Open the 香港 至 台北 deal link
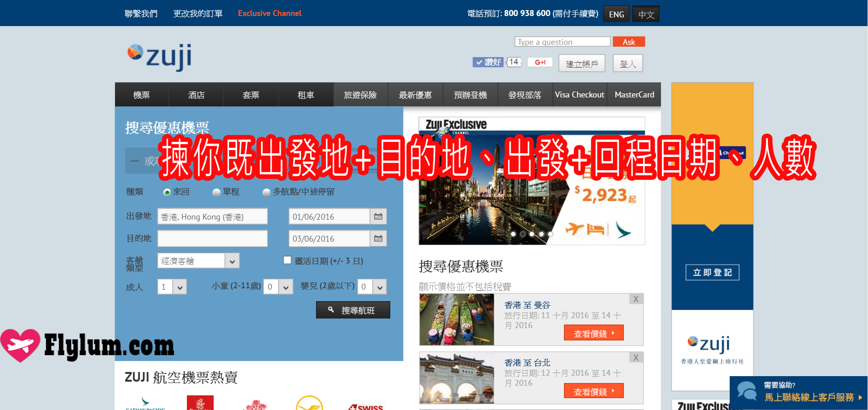 tap(527, 362)
